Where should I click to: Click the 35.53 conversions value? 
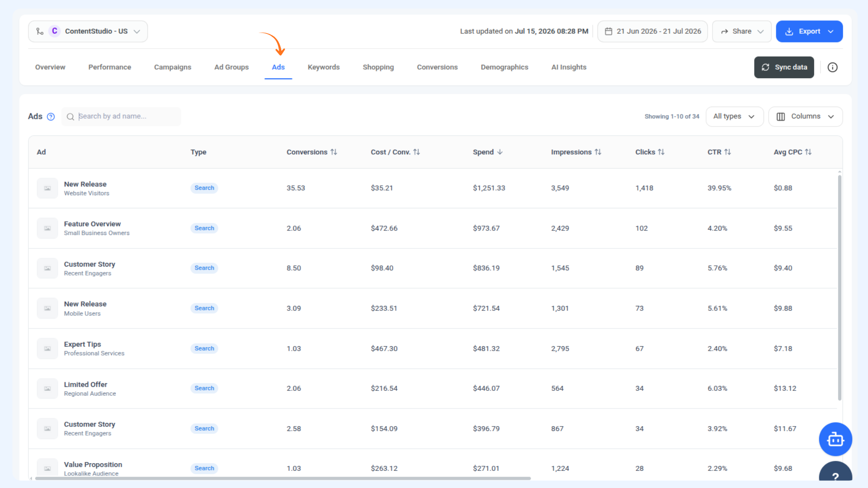[x=296, y=188]
